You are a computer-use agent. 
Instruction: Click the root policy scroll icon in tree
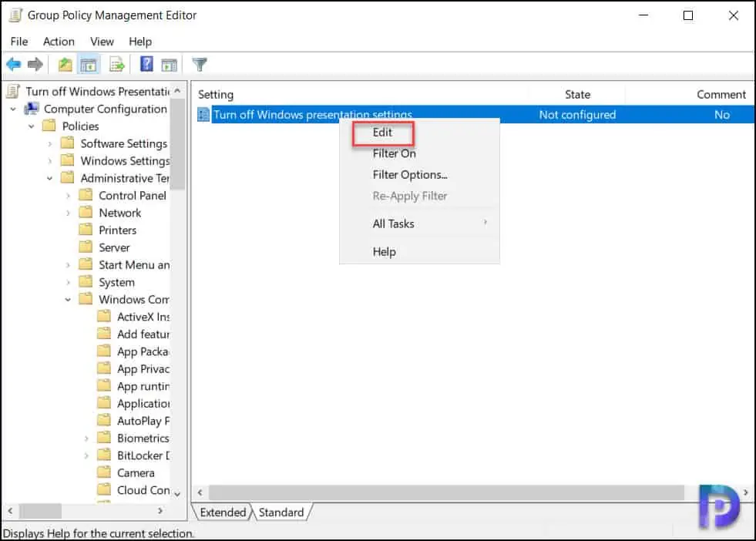(x=14, y=91)
